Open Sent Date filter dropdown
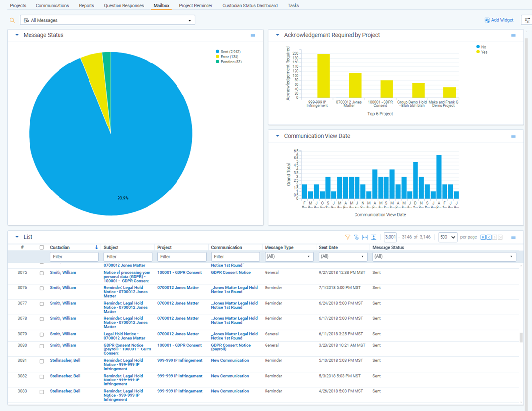 (342, 257)
